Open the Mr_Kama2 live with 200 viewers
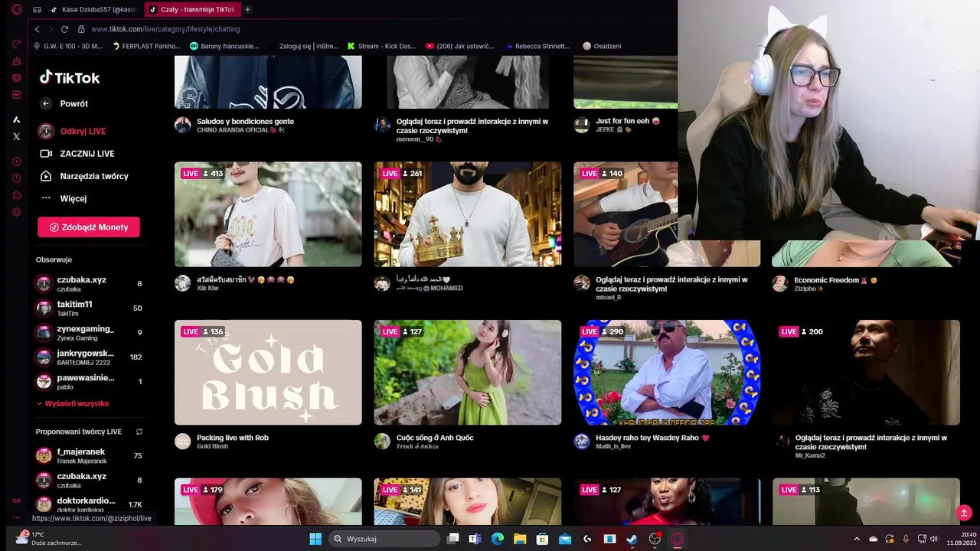 pos(866,373)
